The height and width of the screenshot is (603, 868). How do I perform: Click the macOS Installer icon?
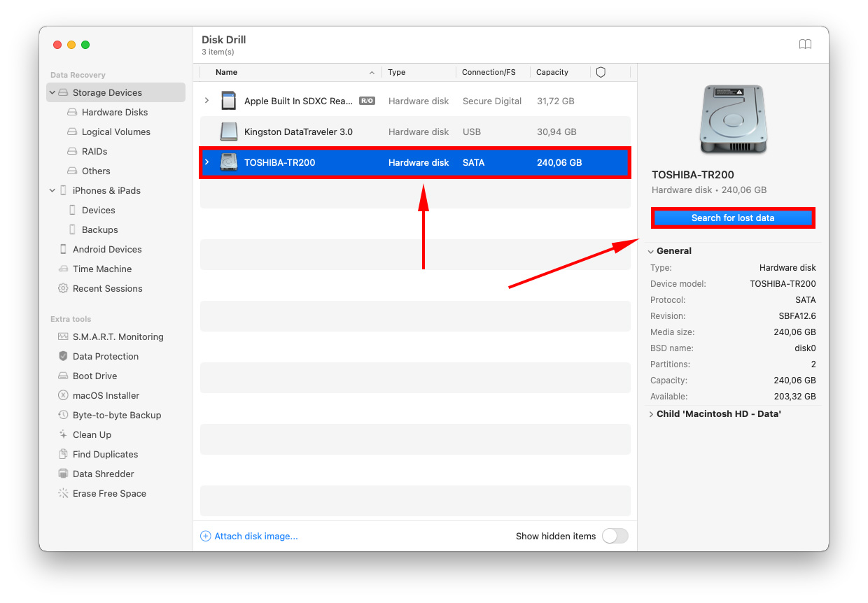pyautogui.click(x=63, y=395)
